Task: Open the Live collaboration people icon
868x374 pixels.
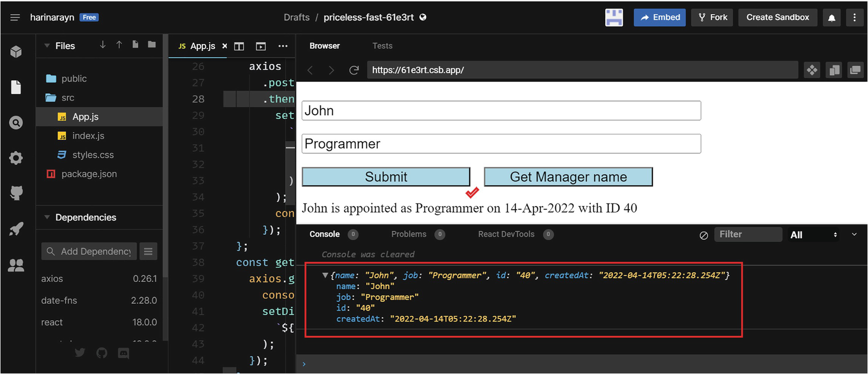Action: 16,265
